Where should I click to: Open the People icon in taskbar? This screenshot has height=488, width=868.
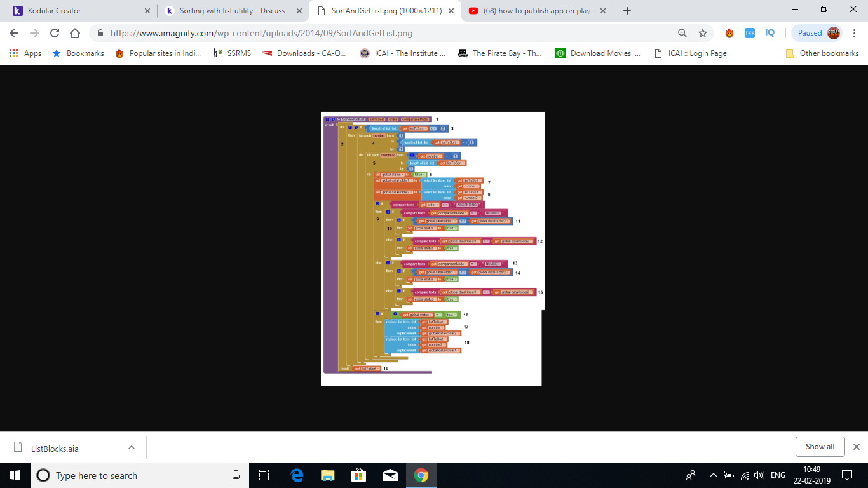[691, 475]
